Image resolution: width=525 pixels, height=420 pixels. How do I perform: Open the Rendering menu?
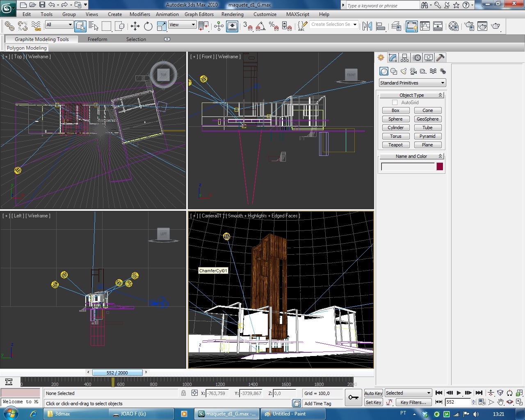point(232,14)
